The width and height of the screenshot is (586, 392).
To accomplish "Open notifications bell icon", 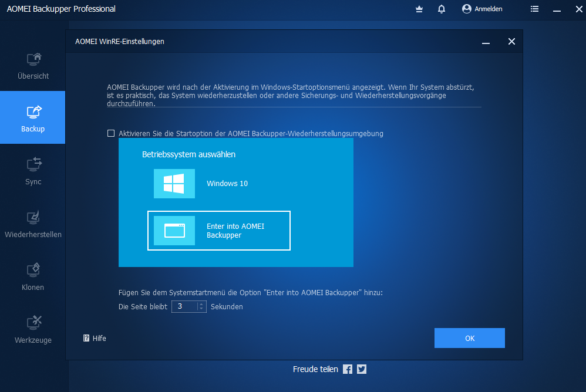I will [442, 9].
